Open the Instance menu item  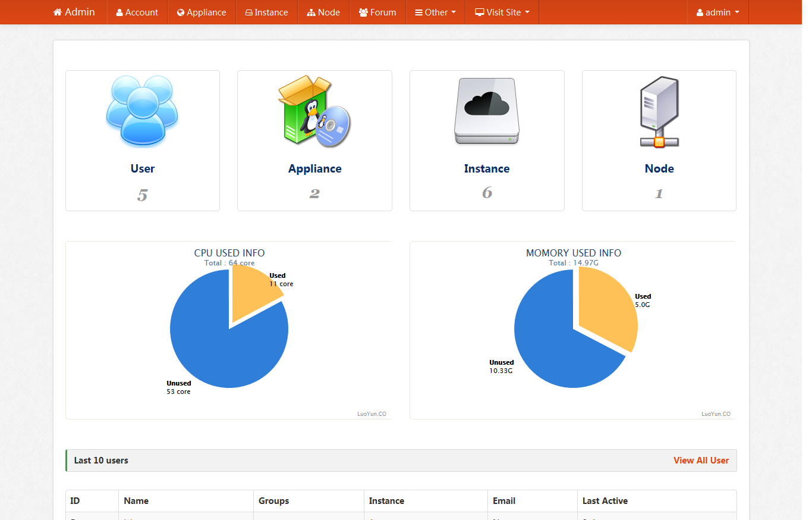point(266,12)
